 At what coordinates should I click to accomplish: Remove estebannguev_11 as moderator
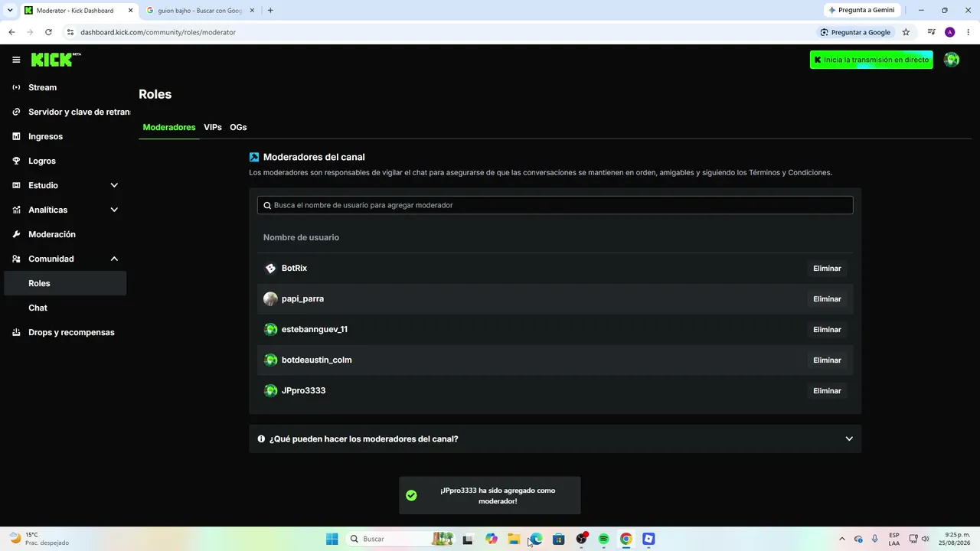tap(827, 330)
